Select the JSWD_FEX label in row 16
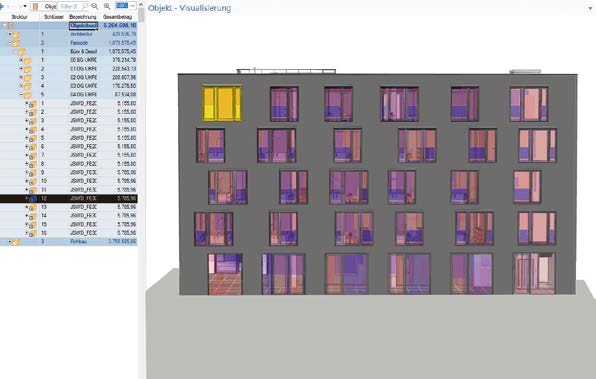The height and width of the screenshot is (379, 596). 84,233
